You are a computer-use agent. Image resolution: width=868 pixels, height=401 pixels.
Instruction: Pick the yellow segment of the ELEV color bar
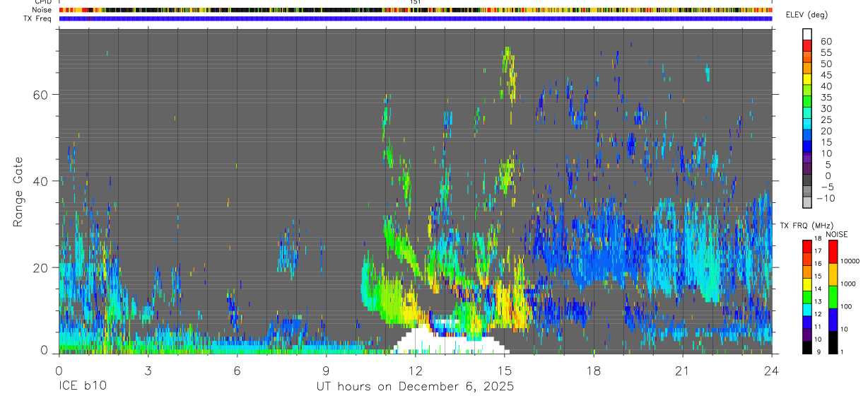click(x=807, y=78)
